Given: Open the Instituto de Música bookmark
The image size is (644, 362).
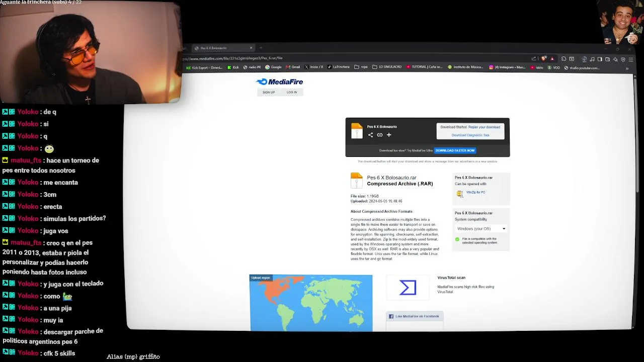Looking at the screenshot, I should (x=466, y=67).
